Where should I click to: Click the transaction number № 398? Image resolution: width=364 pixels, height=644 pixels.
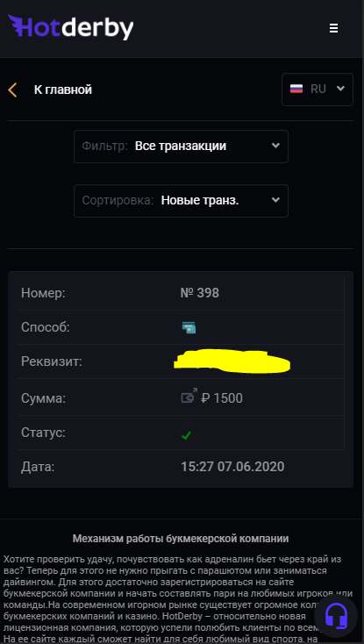click(200, 293)
